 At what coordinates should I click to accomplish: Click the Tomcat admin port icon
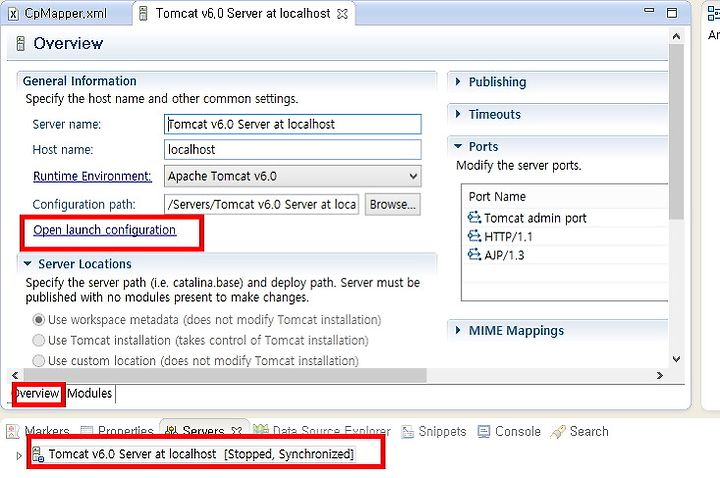click(x=474, y=217)
